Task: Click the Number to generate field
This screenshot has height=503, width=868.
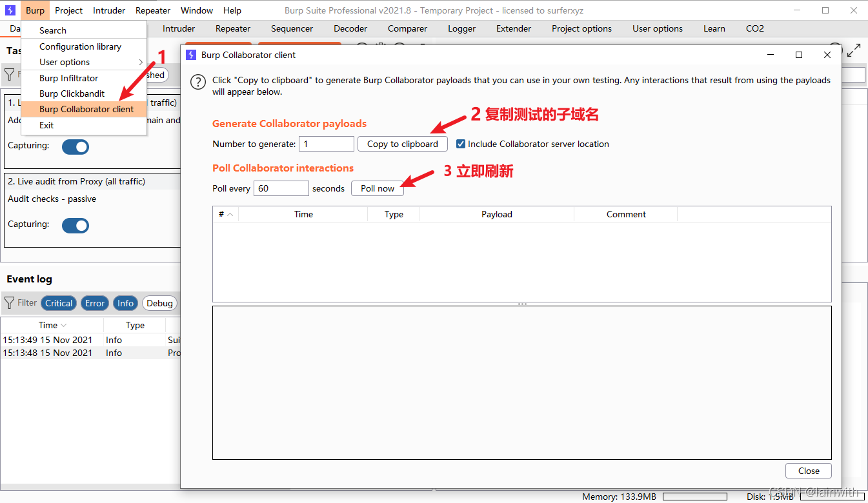Action: [327, 144]
